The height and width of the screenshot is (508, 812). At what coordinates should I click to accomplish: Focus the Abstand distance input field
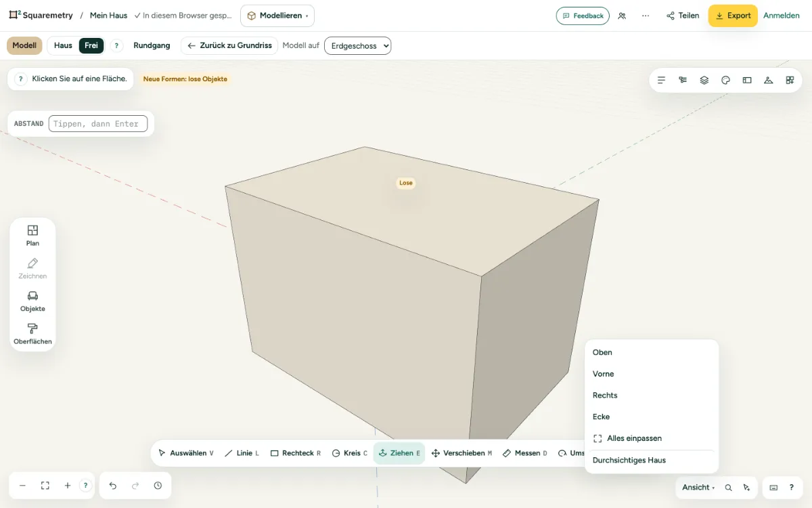(98, 124)
